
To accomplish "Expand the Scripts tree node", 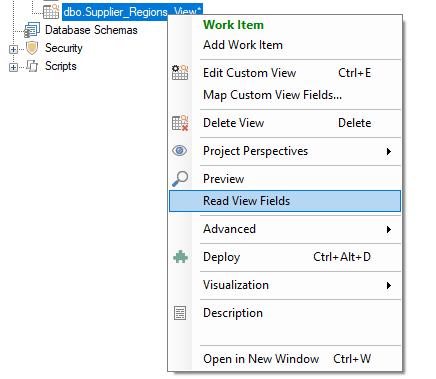I will pyautogui.click(x=13, y=67).
